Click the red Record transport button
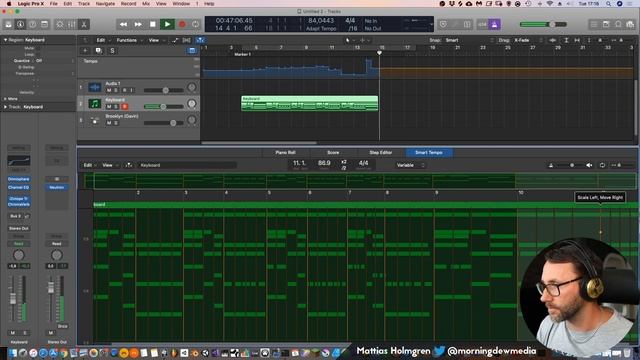 (182, 24)
